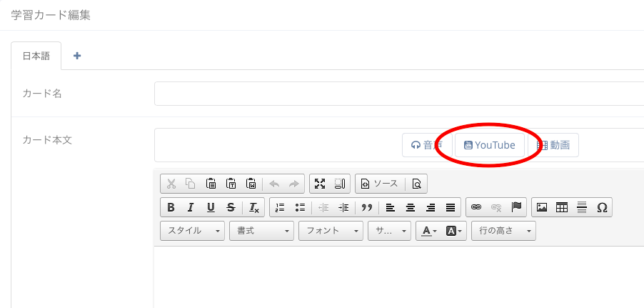Click the Cut icon in editor toolbar

pos(171,184)
